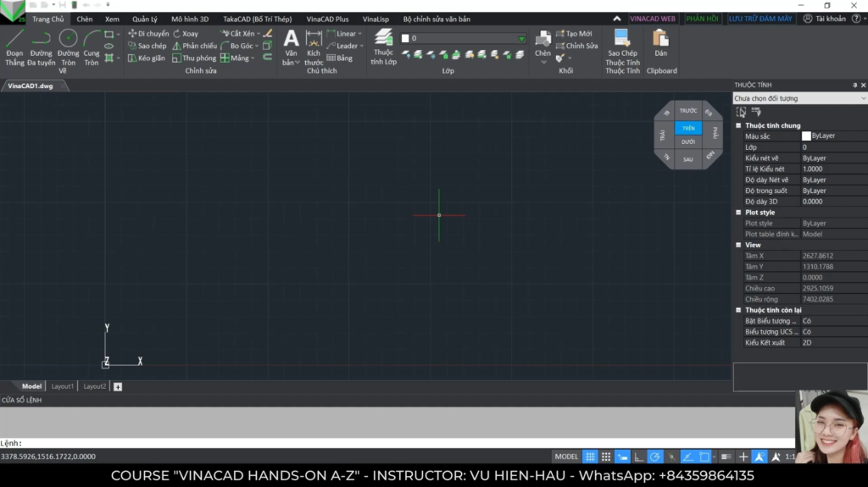This screenshot has width=868, height=487.
Task: Click the offset tool icon in Chỉnh sửa
Action: [x=267, y=58]
